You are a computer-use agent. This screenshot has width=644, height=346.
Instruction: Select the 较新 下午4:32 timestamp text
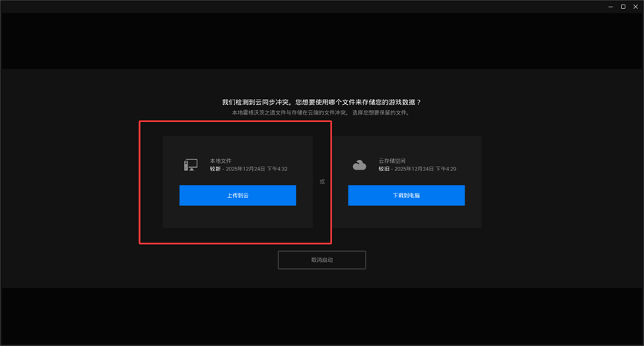248,169
